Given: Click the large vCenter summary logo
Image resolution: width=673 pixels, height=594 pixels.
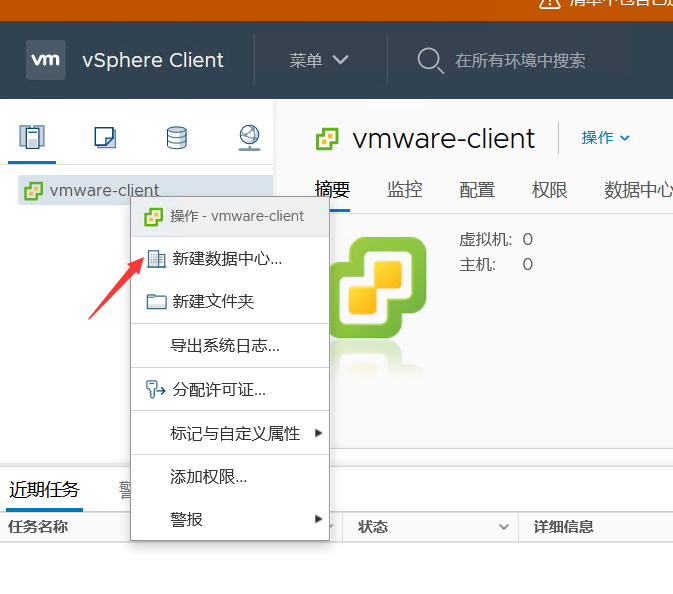Looking at the screenshot, I should coord(378,287).
